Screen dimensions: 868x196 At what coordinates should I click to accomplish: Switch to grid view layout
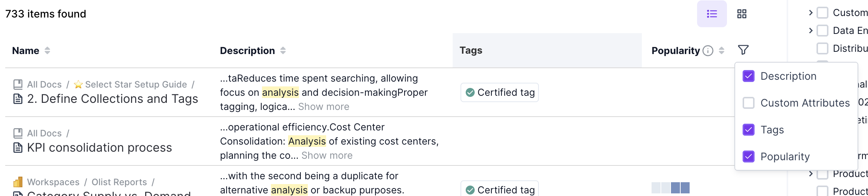click(741, 14)
